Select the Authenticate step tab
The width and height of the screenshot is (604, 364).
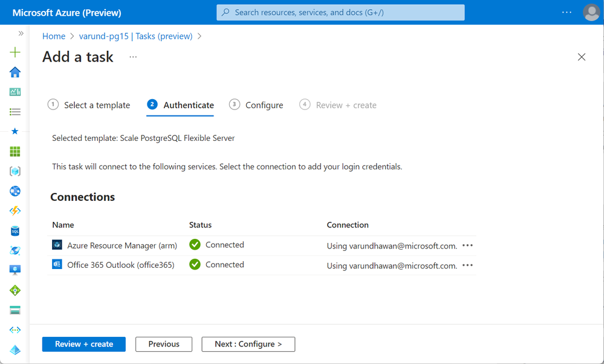pyautogui.click(x=180, y=105)
